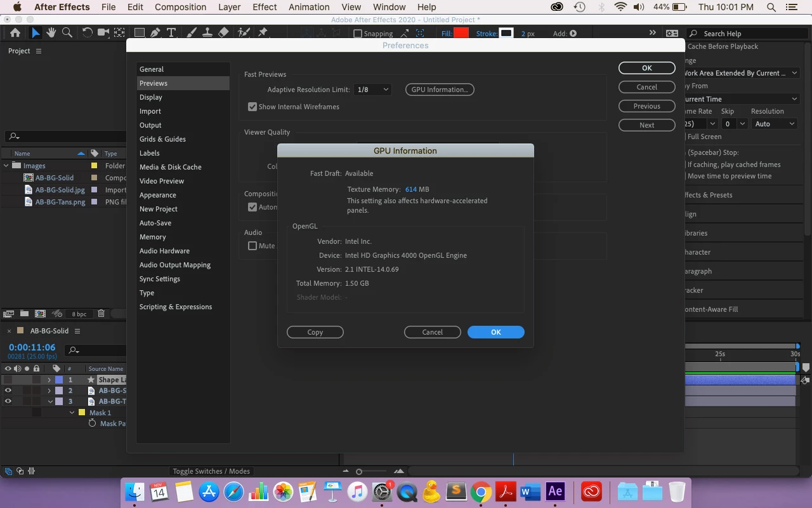Screen dimensions: 812x508
Task: Open the Effect menu
Action: 265,7
